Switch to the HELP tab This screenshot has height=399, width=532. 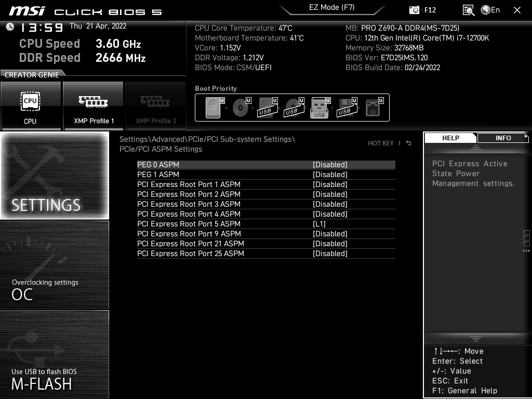coord(450,138)
